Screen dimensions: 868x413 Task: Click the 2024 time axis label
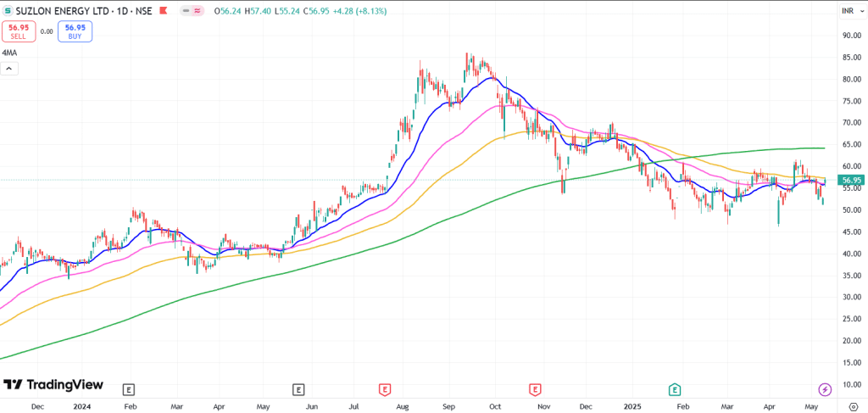pyautogui.click(x=81, y=406)
